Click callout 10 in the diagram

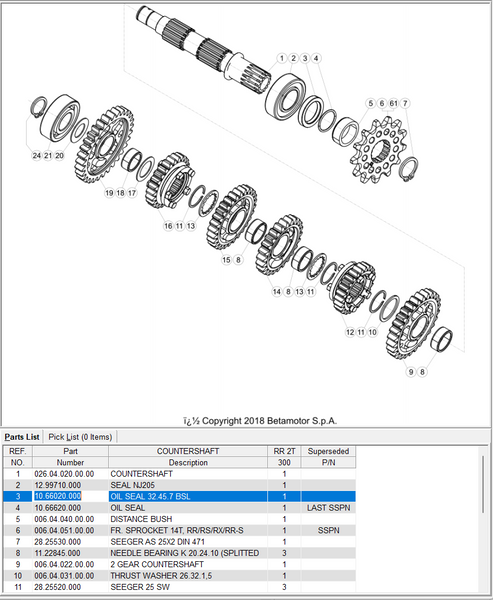tap(372, 332)
